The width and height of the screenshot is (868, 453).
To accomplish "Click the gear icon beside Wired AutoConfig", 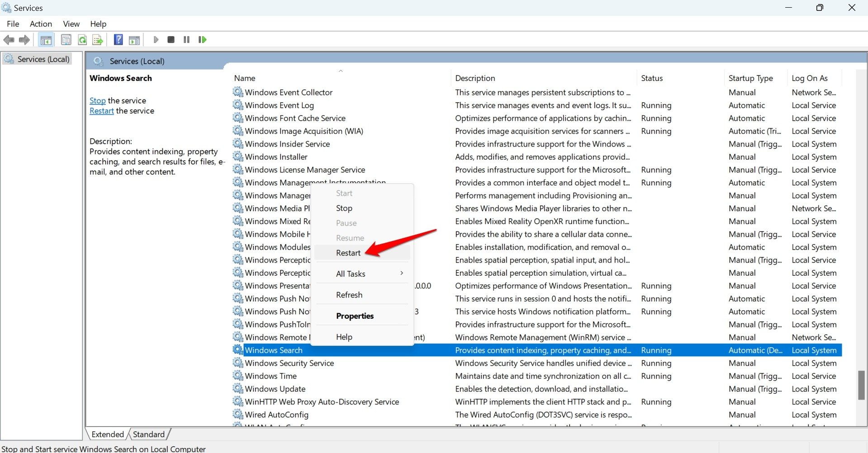I will (x=238, y=415).
